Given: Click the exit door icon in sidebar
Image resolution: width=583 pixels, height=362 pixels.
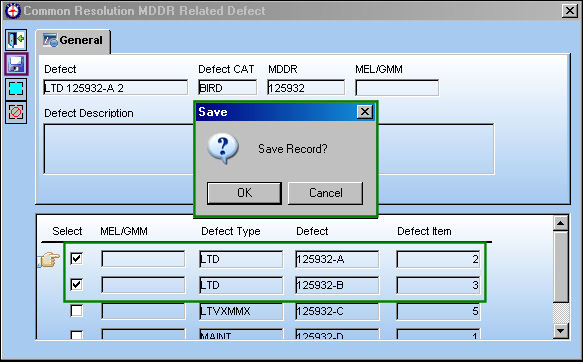Looking at the screenshot, I should click(16, 39).
